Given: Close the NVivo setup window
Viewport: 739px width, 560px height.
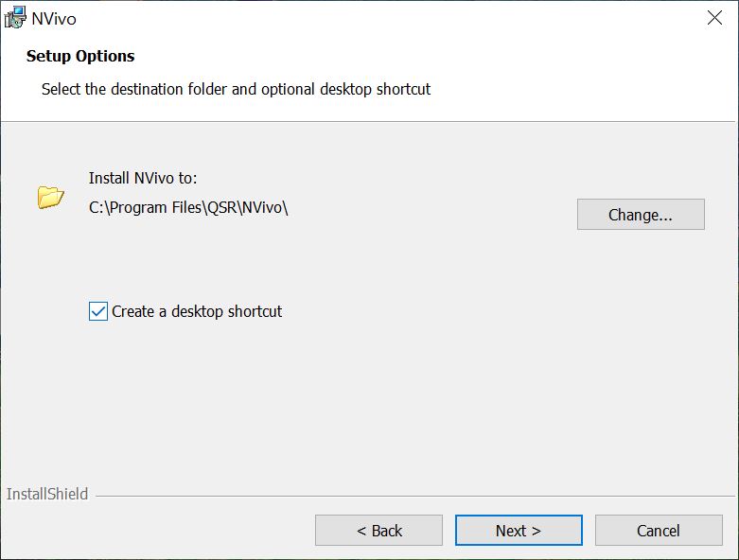Looking at the screenshot, I should click(x=714, y=18).
